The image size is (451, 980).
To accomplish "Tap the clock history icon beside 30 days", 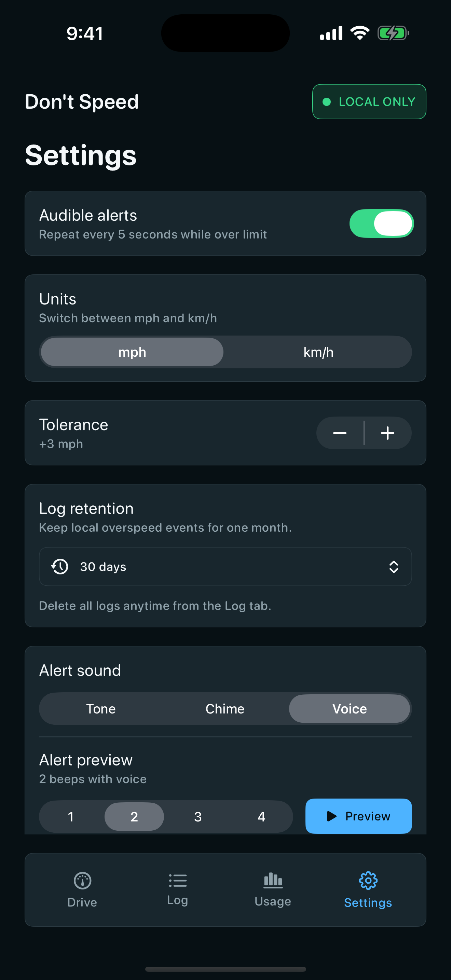I will (59, 567).
